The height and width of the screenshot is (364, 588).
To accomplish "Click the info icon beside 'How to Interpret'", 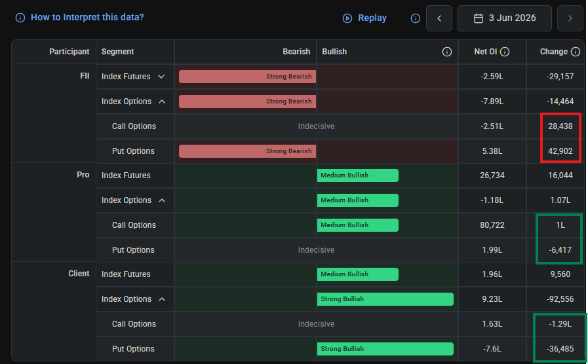I will tap(20, 18).
